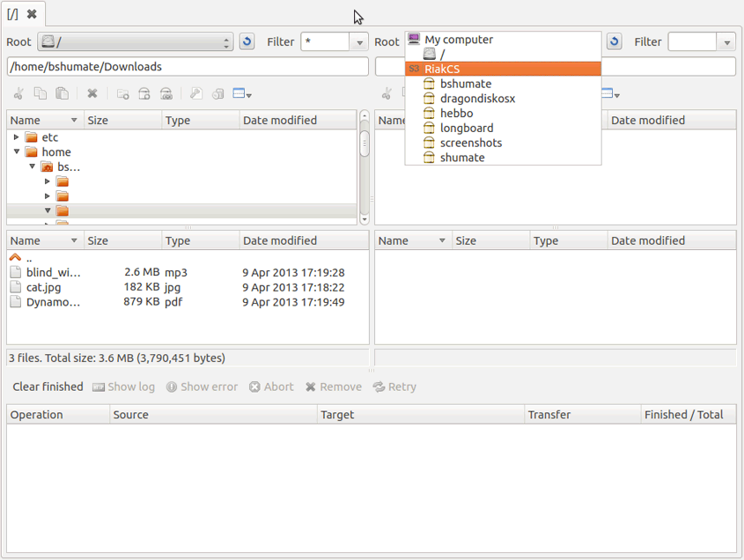Select the Cut tool in the left toolbar

18,93
